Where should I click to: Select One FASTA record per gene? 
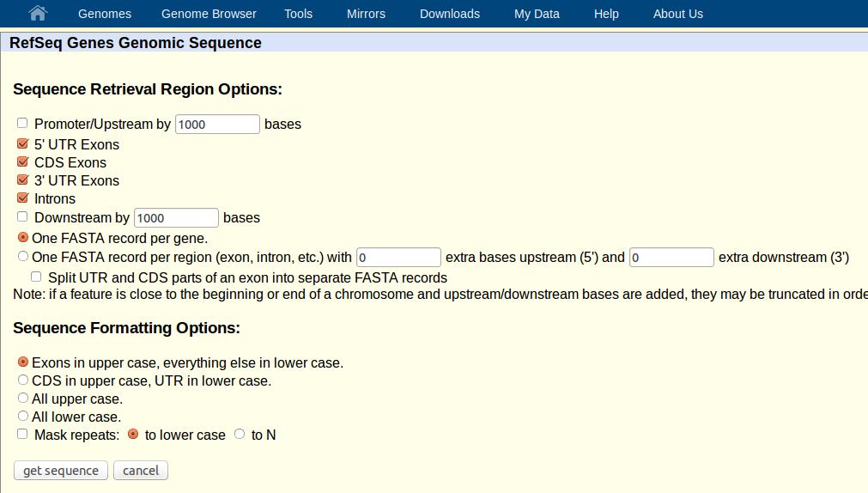[22, 237]
